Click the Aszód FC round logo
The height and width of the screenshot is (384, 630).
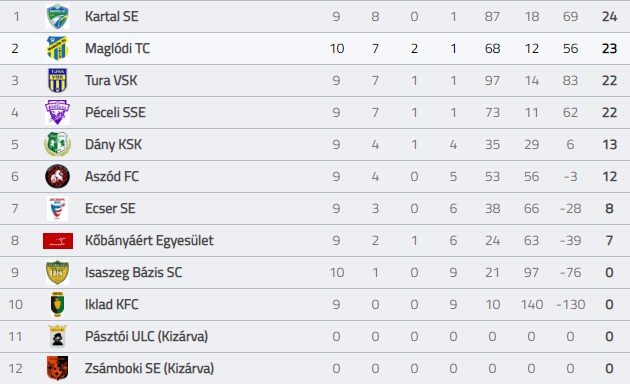(57, 176)
